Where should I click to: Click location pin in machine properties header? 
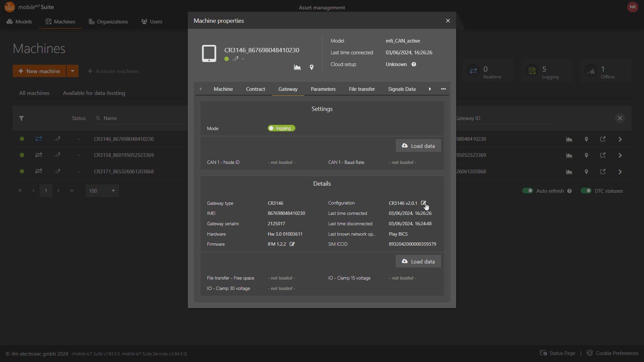[312, 67]
